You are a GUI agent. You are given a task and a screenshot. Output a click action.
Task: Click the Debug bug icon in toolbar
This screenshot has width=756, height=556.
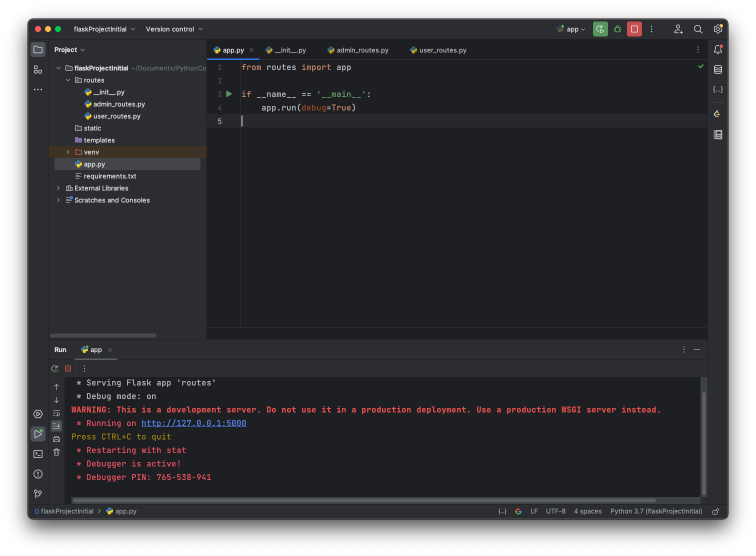click(x=617, y=29)
